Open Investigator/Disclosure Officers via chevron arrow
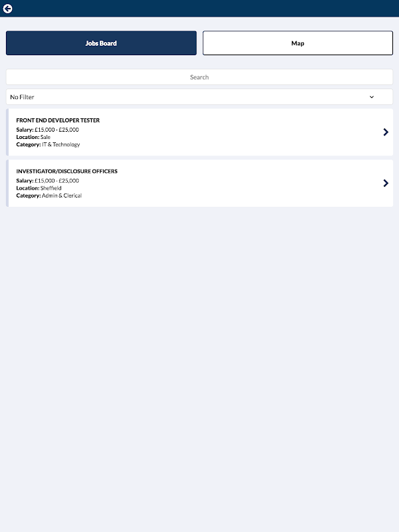 click(x=386, y=184)
